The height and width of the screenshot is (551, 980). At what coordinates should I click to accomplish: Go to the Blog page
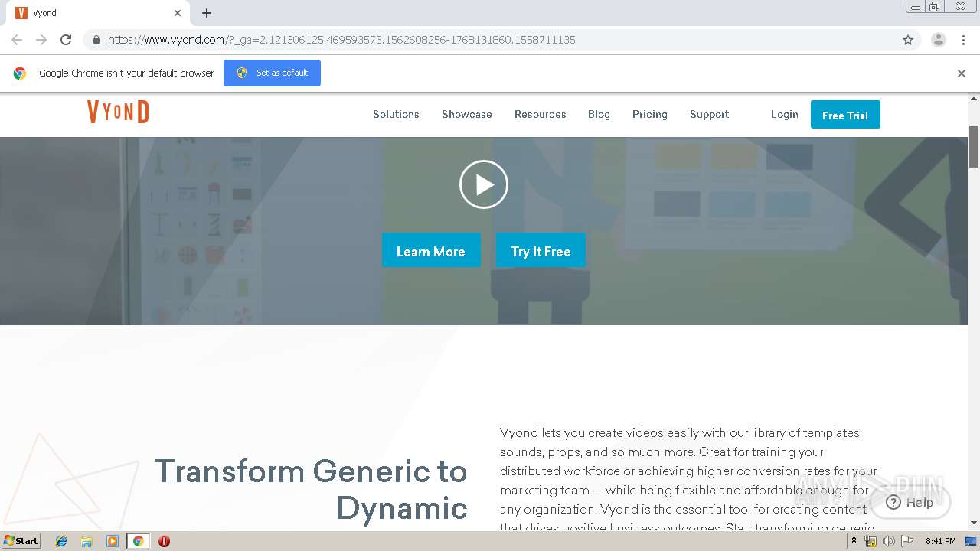[x=599, y=114]
